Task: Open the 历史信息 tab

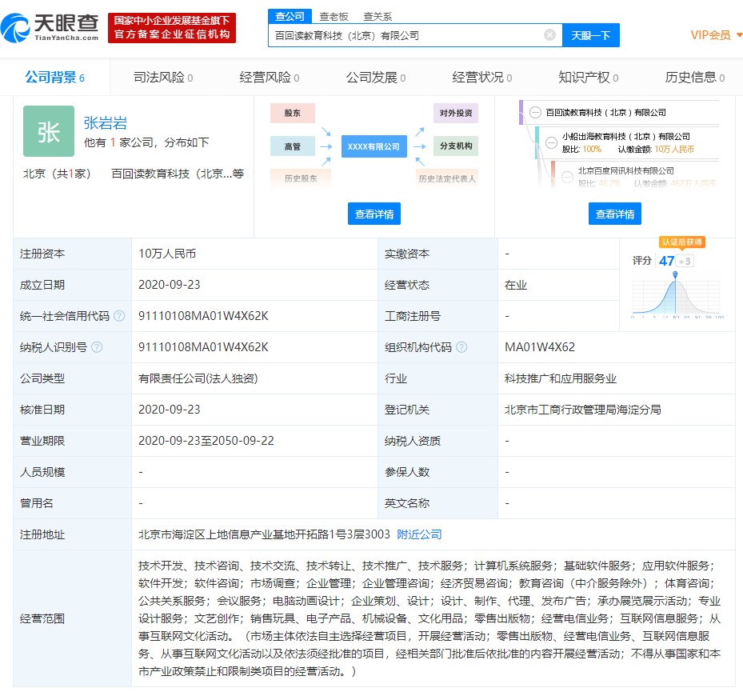Action: tap(695, 78)
